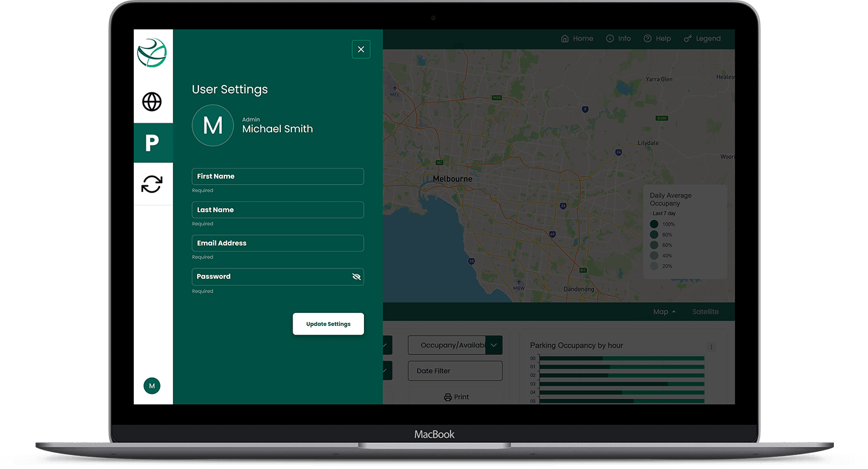
Task: Open the Date Filter field
Action: [x=455, y=371]
